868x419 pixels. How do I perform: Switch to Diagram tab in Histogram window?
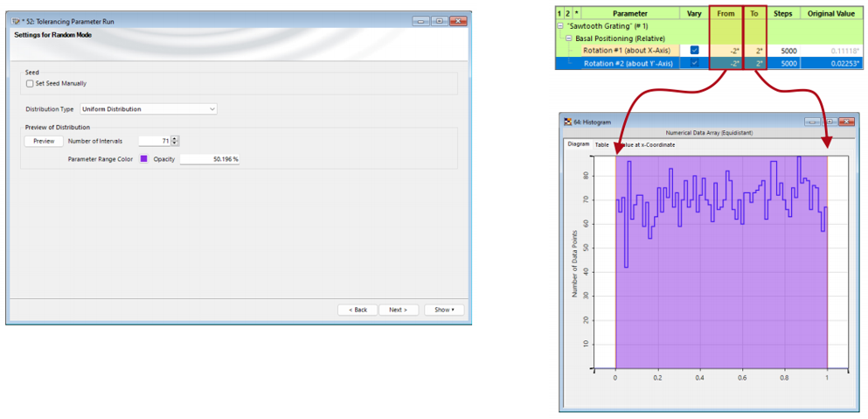578,144
